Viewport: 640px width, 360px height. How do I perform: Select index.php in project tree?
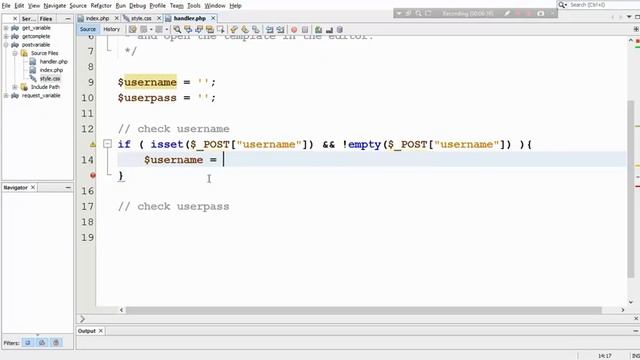[x=51, y=70]
